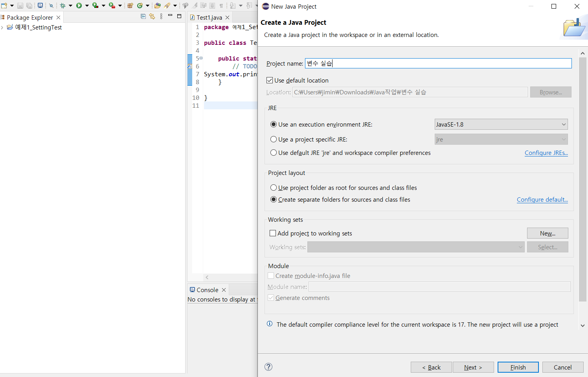Close the Test1.java editor tab
This screenshot has width=588, height=377.
tap(227, 17)
